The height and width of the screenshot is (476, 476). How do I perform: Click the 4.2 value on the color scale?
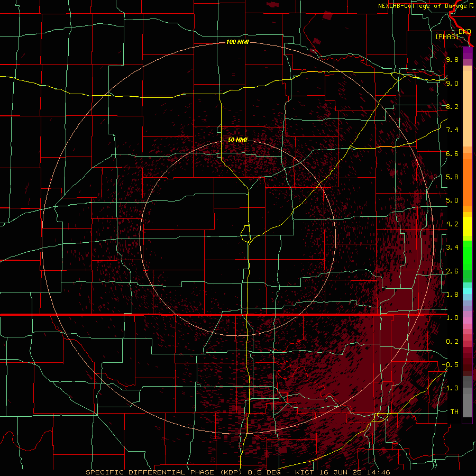pos(452,224)
